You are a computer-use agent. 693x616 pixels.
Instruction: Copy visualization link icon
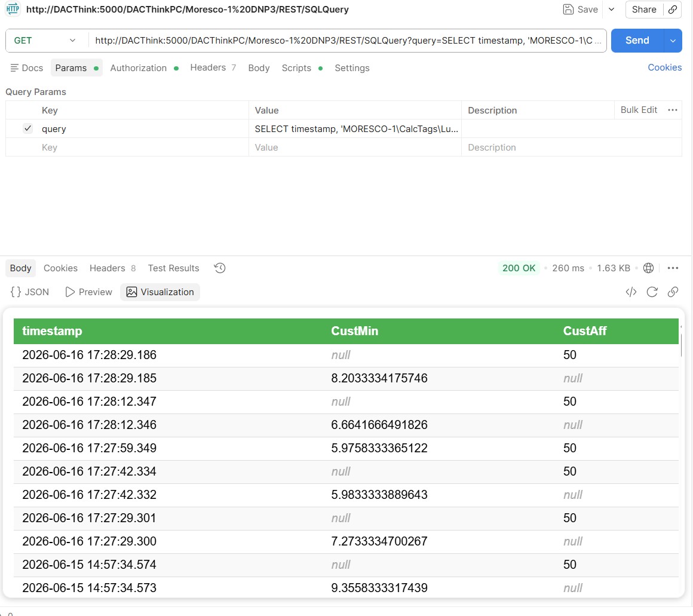[673, 292]
